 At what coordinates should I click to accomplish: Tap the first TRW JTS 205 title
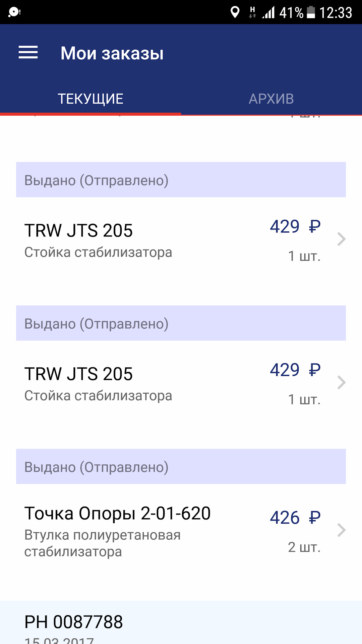(x=79, y=231)
